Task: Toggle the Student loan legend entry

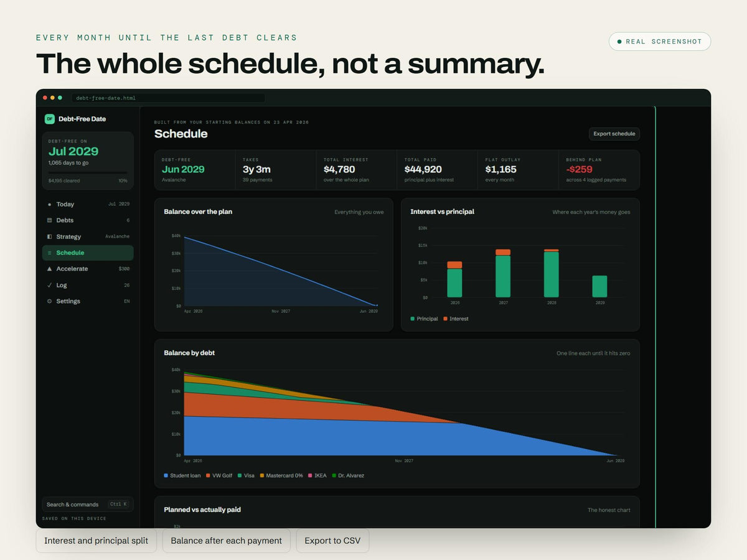Action: pos(183,475)
